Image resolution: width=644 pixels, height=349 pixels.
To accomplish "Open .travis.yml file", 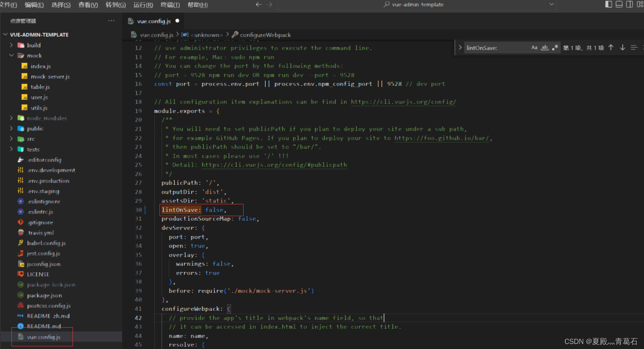I will [40, 233].
